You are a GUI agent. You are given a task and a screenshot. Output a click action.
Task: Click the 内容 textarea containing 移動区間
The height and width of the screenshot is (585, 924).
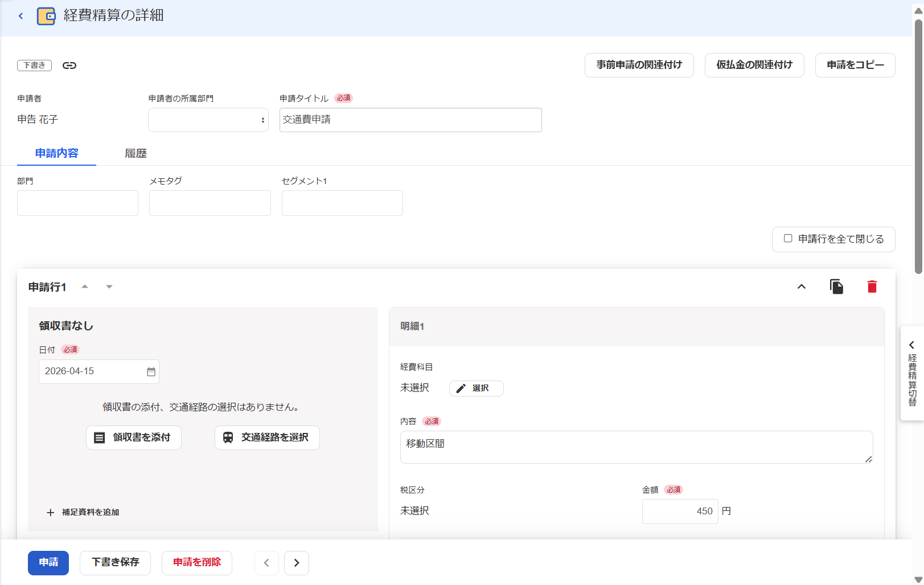[636, 447]
